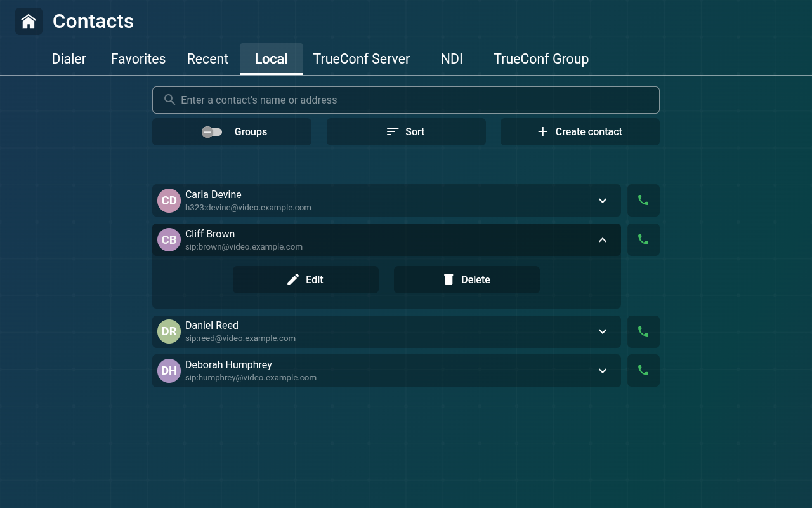Click the sip:brown@video.example.com address
The image size is (812, 508).
click(x=244, y=247)
